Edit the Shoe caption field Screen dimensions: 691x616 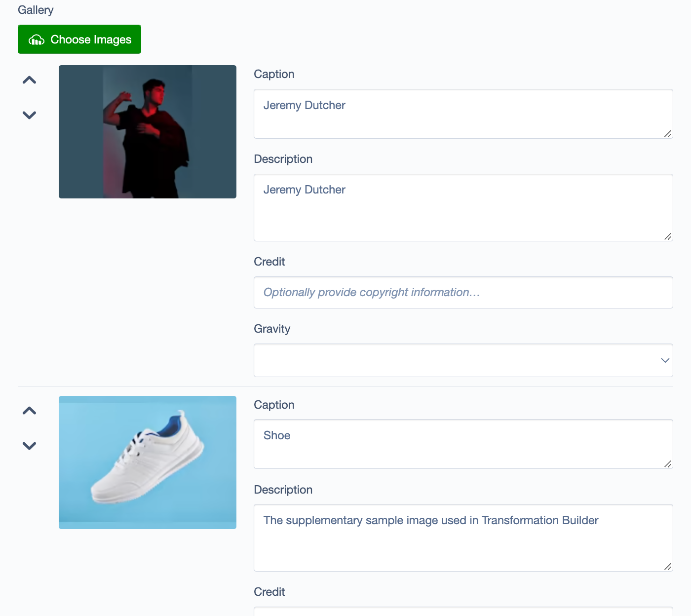tap(463, 444)
